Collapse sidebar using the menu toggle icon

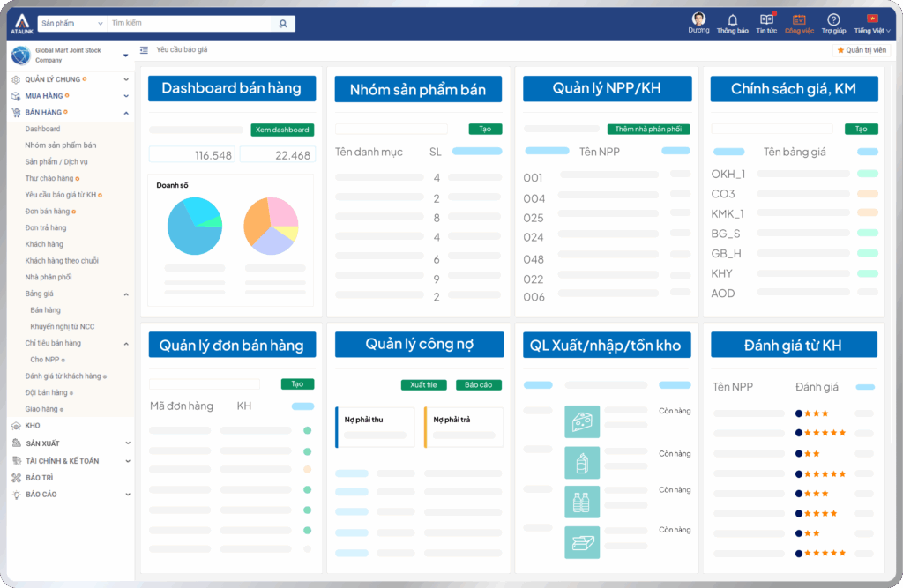point(145,50)
